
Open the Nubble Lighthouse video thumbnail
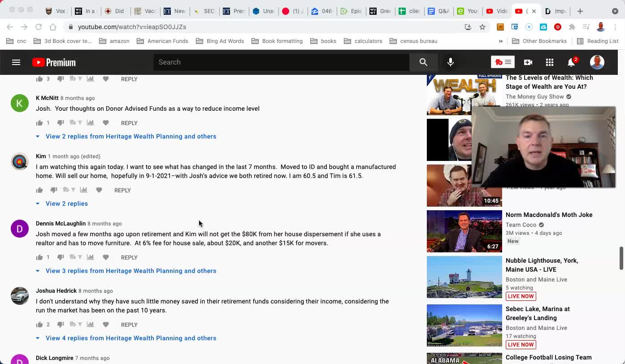[x=464, y=277]
